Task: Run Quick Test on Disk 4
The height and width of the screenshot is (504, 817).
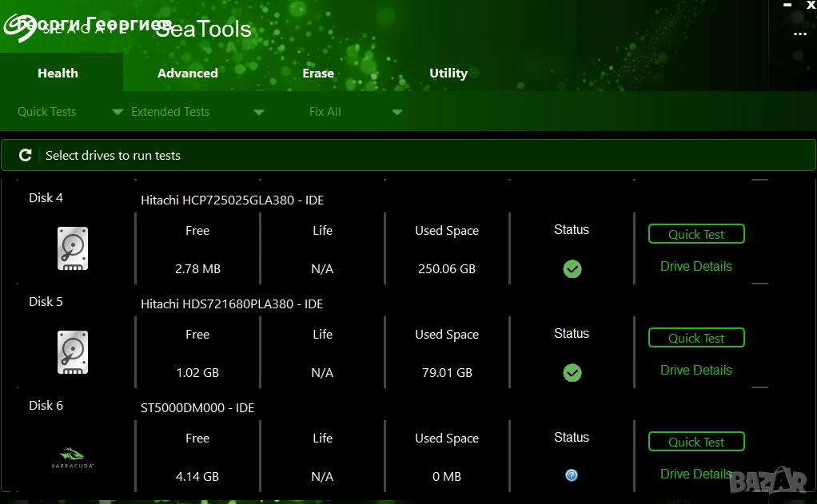Action: [x=695, y=234]
